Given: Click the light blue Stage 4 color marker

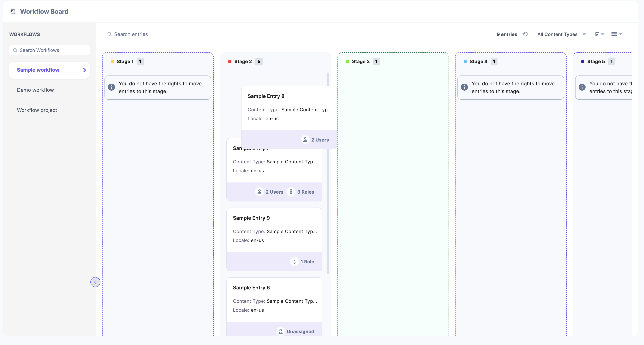Looking at the screenshot, I should click(465, 62).
